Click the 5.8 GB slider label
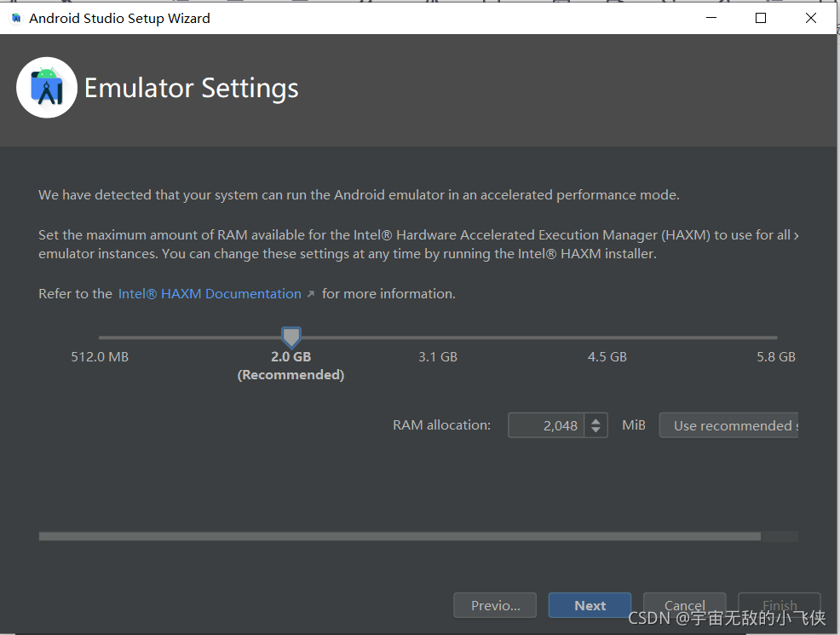Screen dimensions: 840x635 click(x=776, y=357)
